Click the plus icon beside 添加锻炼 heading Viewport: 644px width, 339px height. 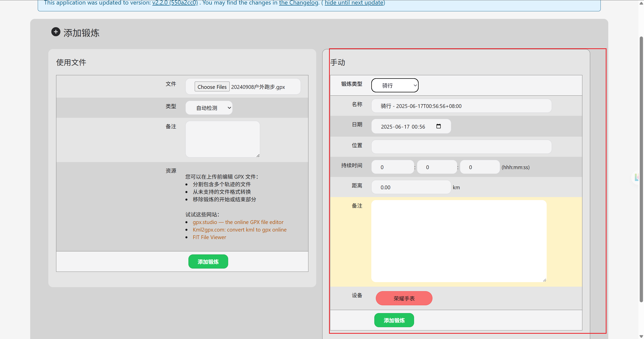(56, 32)
